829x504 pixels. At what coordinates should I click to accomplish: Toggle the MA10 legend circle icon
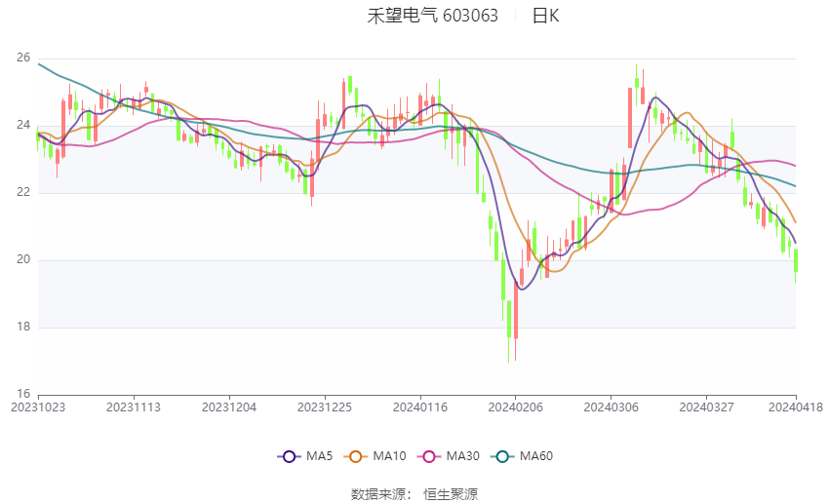tap(355, 456)
